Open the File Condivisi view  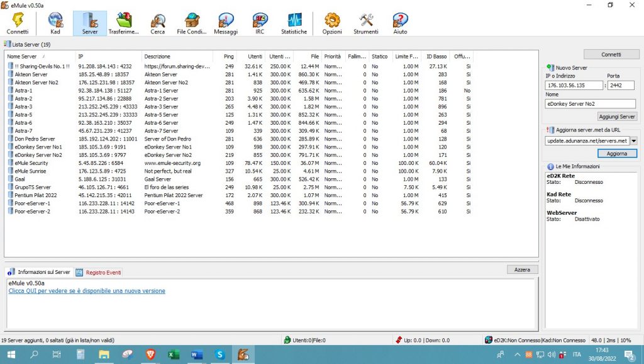click(x=192, y=20)
